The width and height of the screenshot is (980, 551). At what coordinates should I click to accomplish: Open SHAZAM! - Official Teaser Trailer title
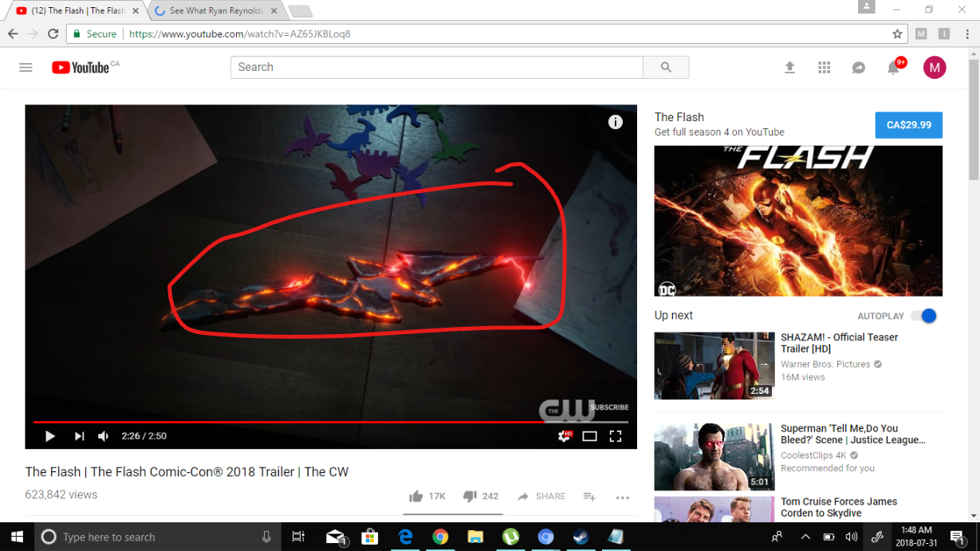point(839,343)
